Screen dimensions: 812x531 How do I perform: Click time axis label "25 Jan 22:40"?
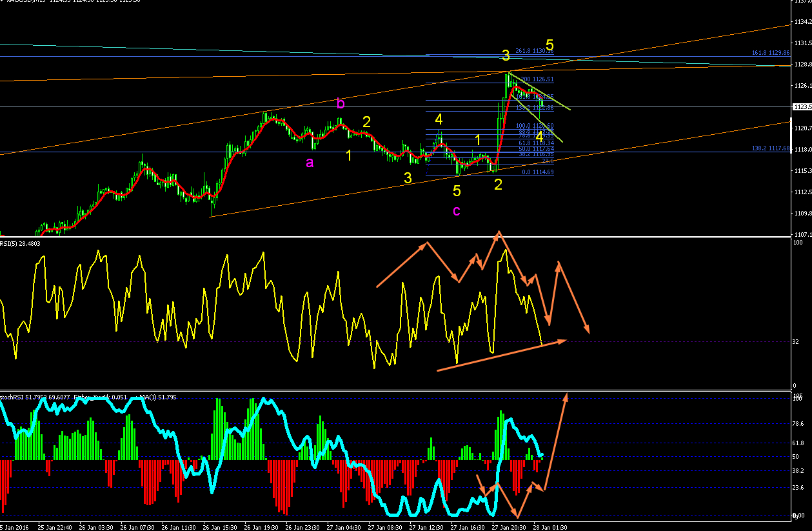coord(55,527)
